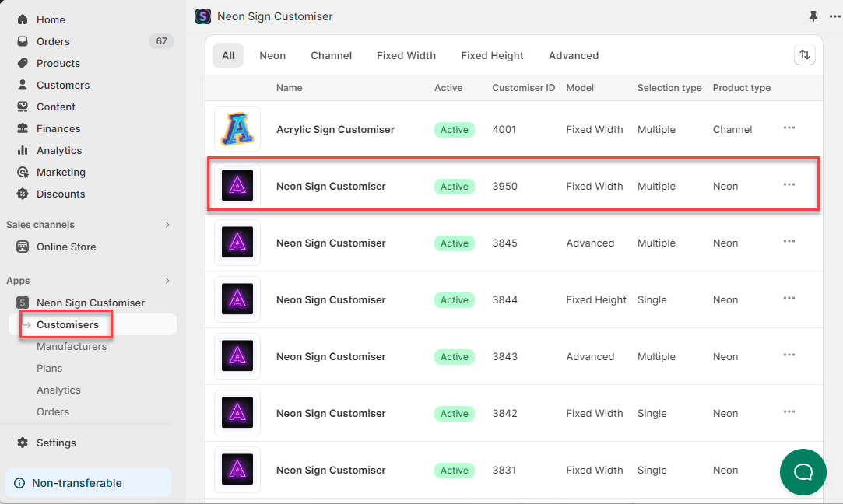Open the Settings gear in sidebar
The image size is (843, 504).
pyautogui.click(x=23, y=443)
